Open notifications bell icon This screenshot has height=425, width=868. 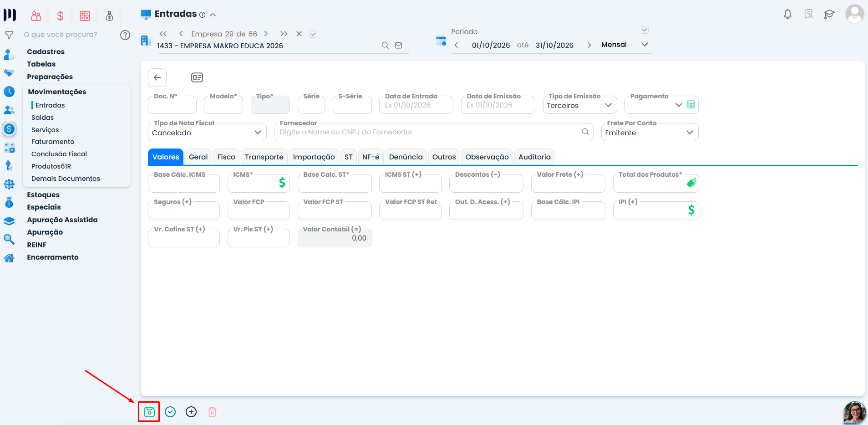pyautogui.click(x=787, y=14)
